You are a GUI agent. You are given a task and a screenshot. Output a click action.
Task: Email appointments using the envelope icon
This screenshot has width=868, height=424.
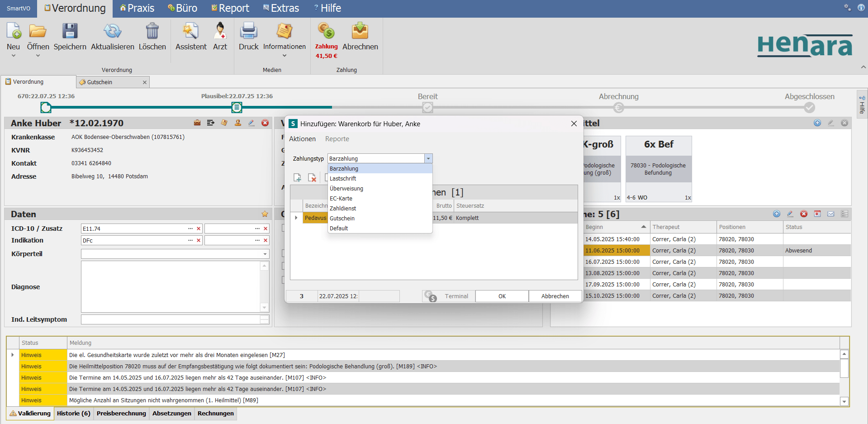point(831,214)
